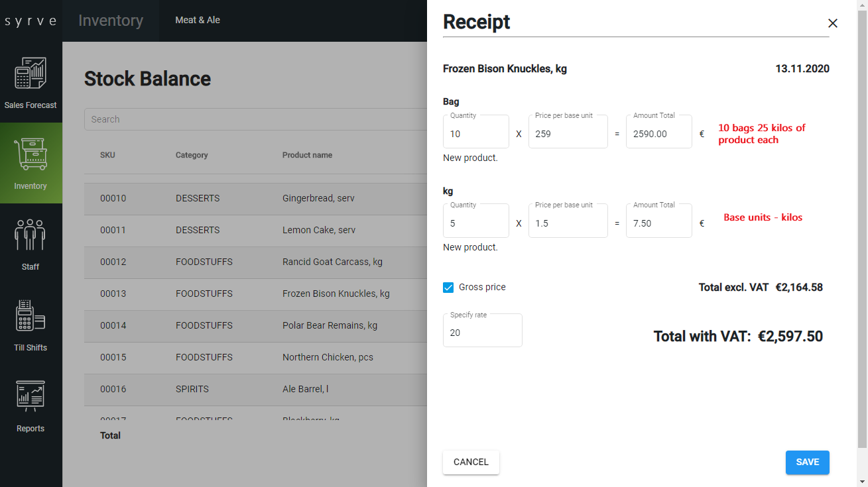
Task: Click the Meat & Ale store selector
Action: coord(198,21)
